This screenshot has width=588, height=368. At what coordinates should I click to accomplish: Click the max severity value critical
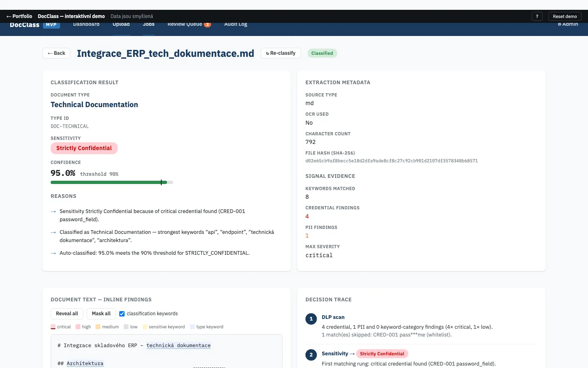pyautogui.click(x=319, y=255)
